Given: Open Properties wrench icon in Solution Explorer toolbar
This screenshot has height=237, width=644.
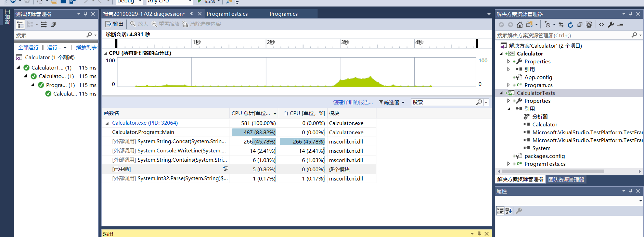Looking at the screenshot, I should (x=611, y=25).
